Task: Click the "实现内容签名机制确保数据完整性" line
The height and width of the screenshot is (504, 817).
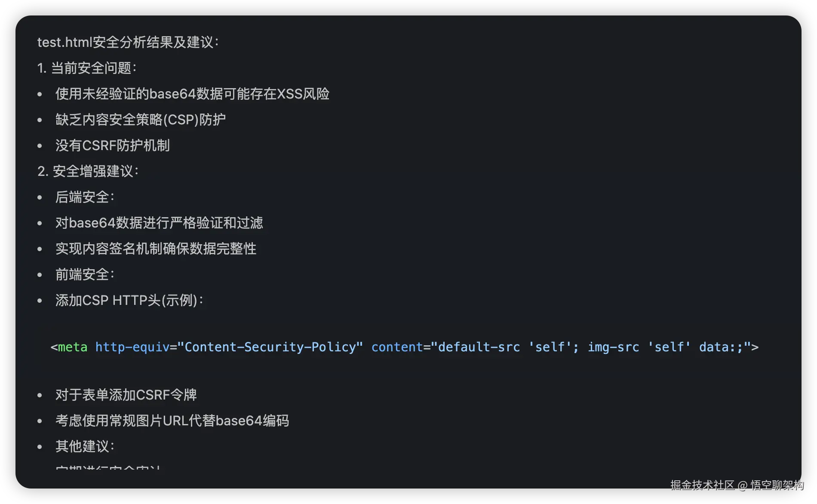Action: click(156, 249)
